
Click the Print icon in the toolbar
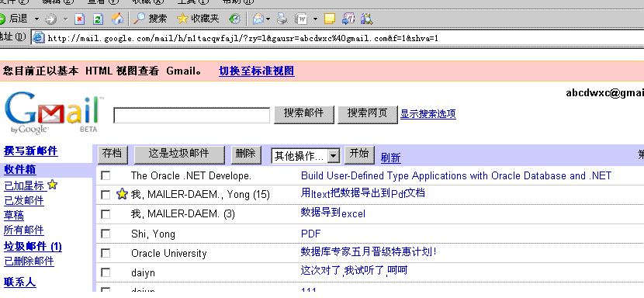(x=282, y=19)
